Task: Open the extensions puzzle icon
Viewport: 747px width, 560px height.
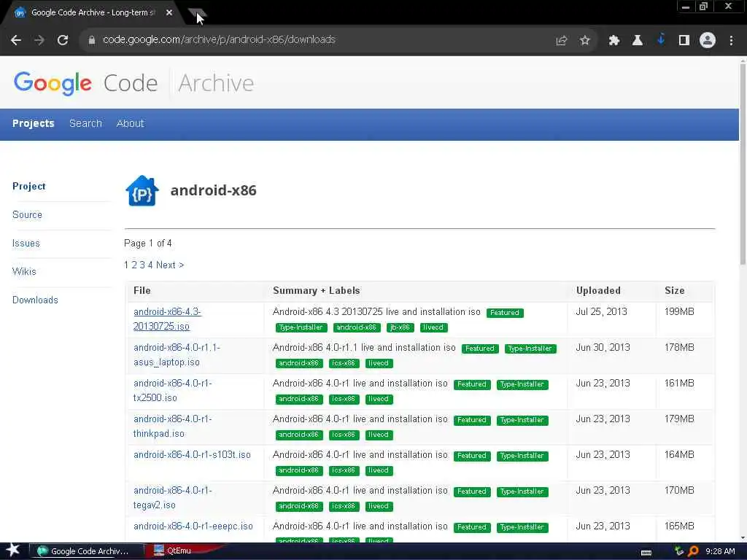Action: point(614,41)
